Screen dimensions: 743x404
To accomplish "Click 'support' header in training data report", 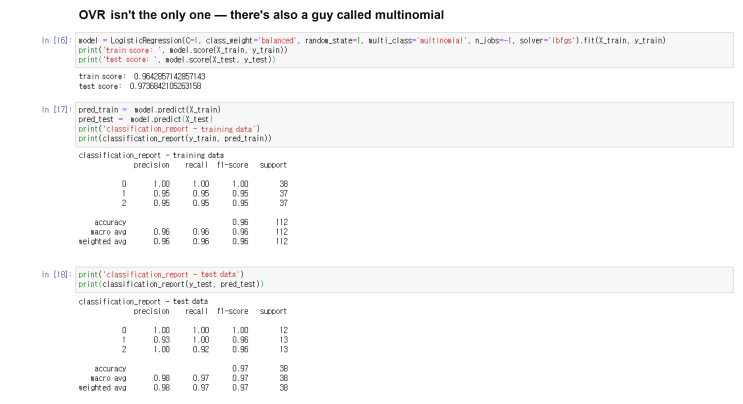I will tap(273, 165).
